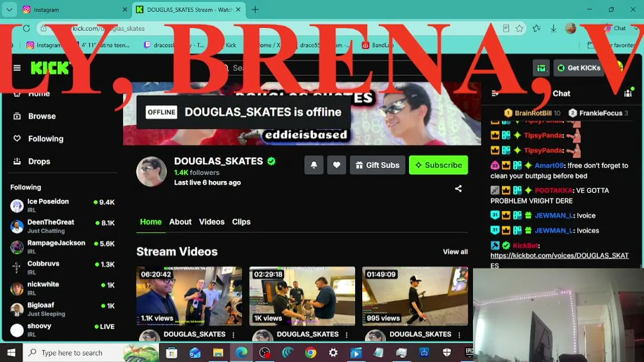This screenshot has width=644, height=362.
Task: Click the notification bell button for DOUGLAS_SKATES
Action: 314,165
